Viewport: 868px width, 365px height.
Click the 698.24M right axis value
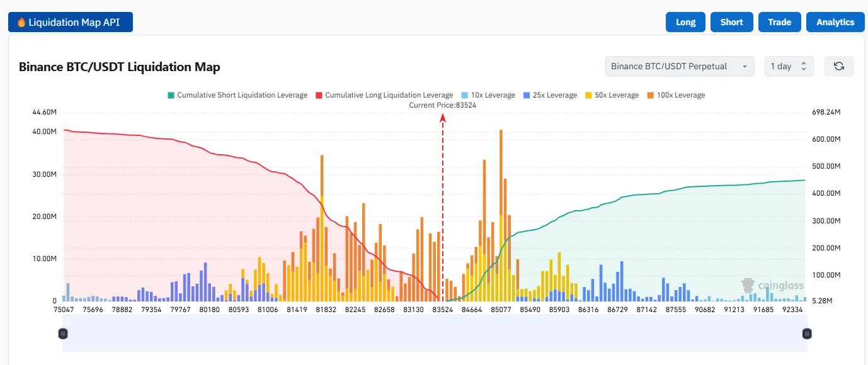(825, 112)
